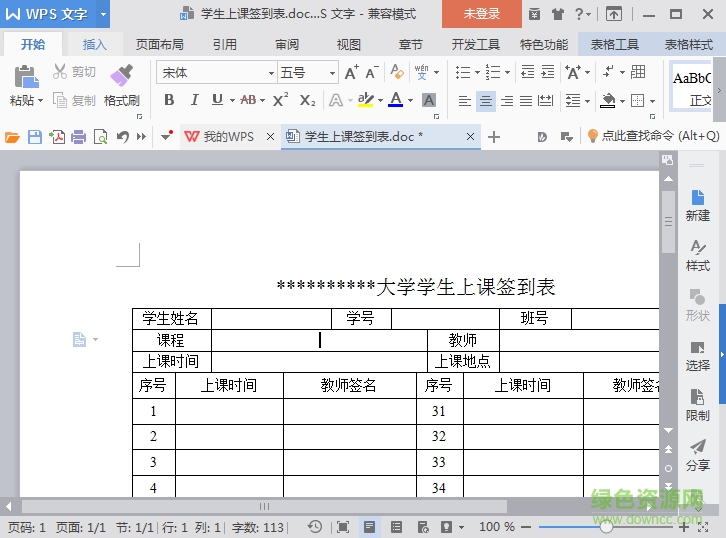Increase paragraph indent

(548, 72)
